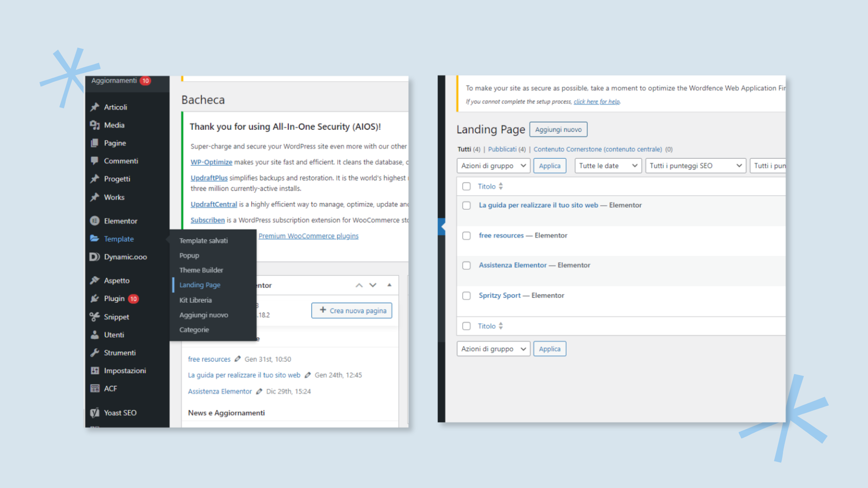Image resolution: width=868 pixels, height=488 pixels.
Task: Click the sort arrows beside top Titolo
Action: [x=500, y=186]
